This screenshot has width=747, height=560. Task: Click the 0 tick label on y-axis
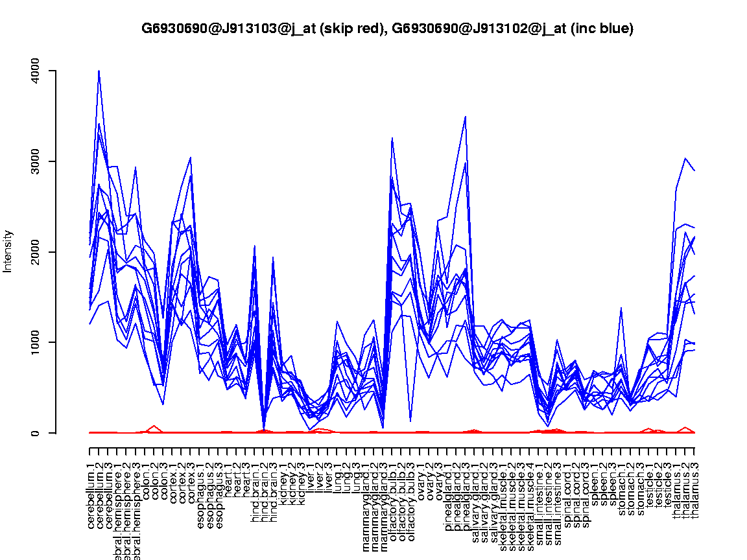[x=36, y=433]
